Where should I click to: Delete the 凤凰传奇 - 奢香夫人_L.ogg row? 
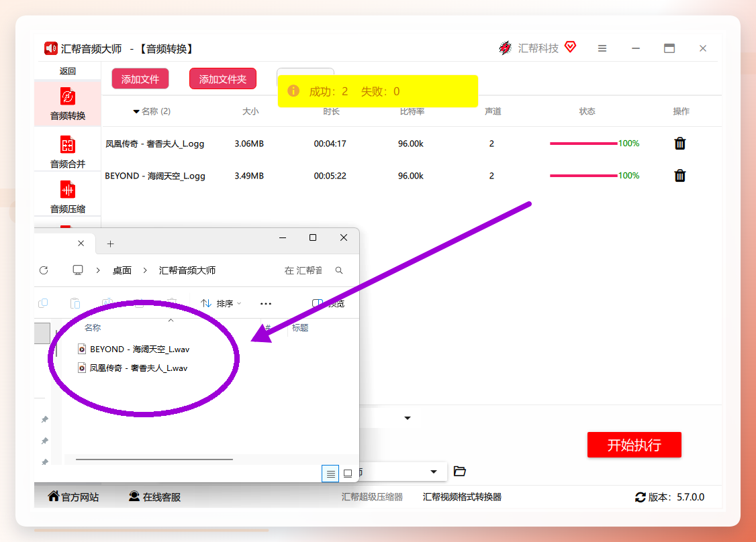[680, 143]
